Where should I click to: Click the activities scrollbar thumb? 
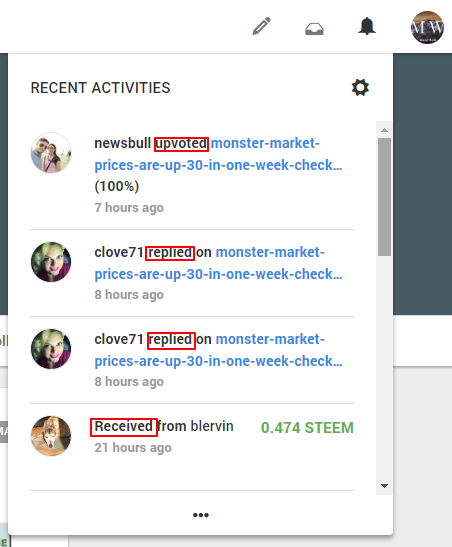click(384, 197)
